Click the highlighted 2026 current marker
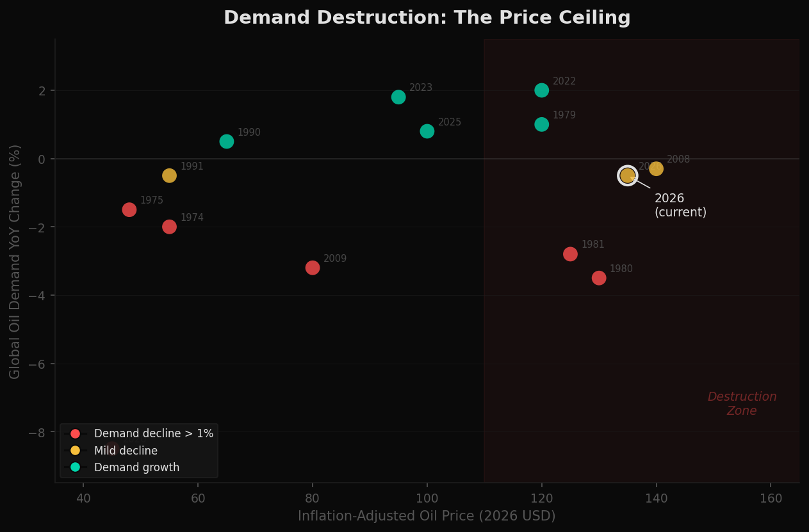Image resolution: width=809 pixels, height=532 pixels. [x=627, y=175]
